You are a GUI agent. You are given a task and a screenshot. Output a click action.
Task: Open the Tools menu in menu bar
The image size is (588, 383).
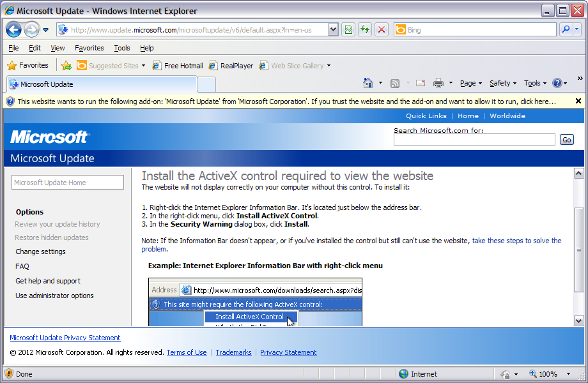click(122, 48)
